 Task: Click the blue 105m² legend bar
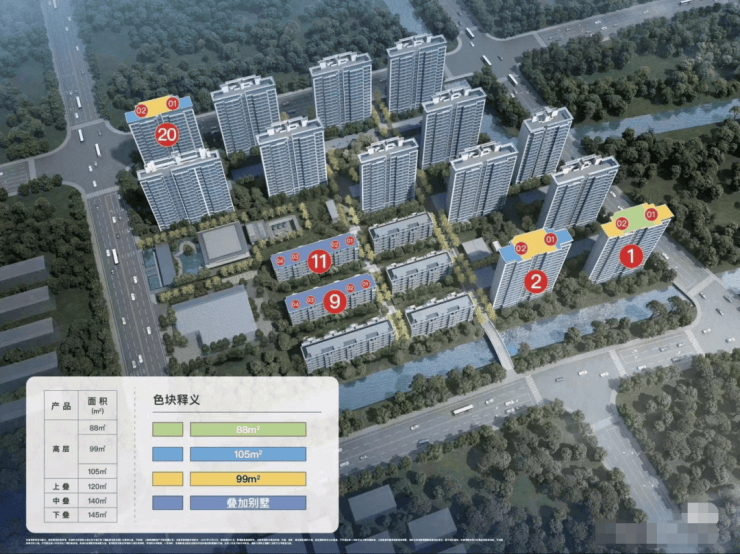click(x=248, y=454)
